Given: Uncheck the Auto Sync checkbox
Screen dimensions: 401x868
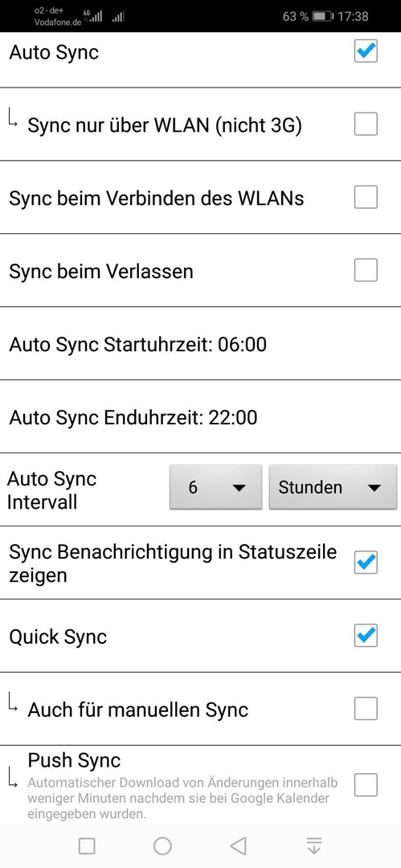Looking at the screenshot, I should click(x=366, y=51).
